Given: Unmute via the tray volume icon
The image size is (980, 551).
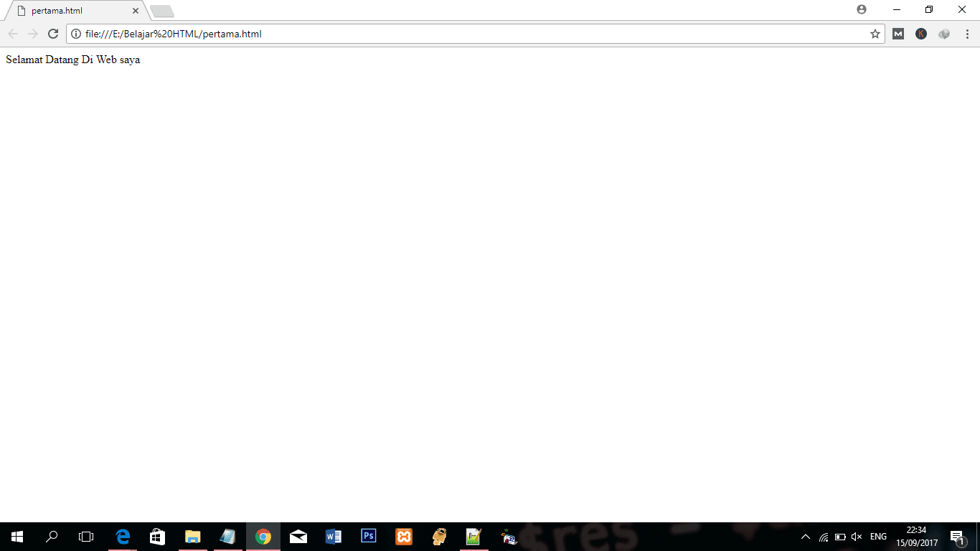Looking at the screenshot, I should (x=857, y=537).
